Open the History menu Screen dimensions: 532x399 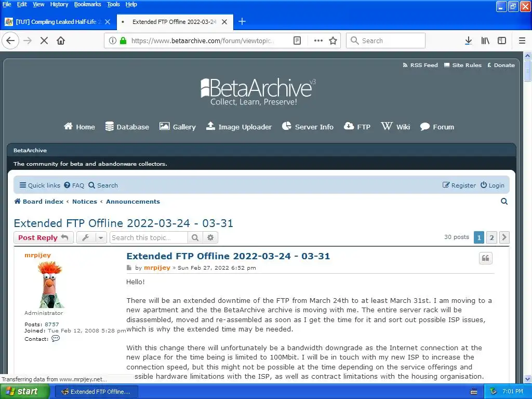coord(59,4)
